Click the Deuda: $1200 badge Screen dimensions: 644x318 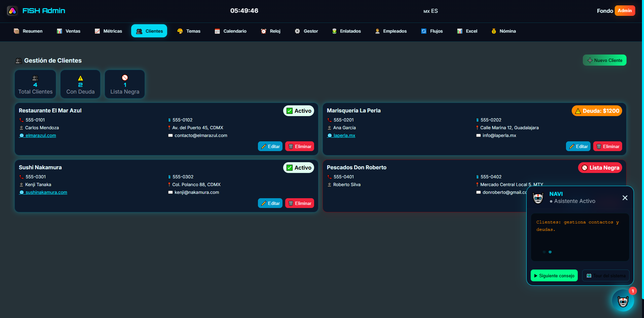pos(597,111)
